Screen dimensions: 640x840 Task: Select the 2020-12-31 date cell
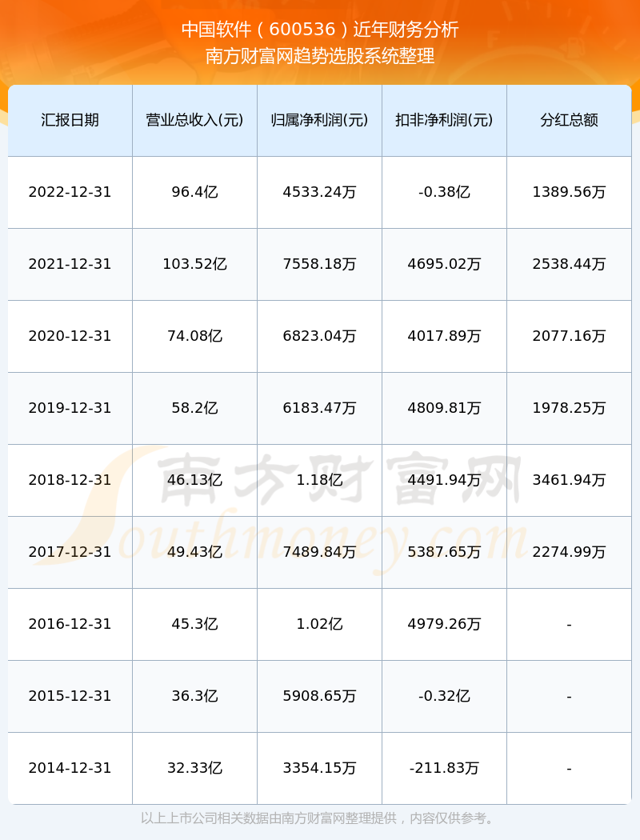(x=70, y=337)
